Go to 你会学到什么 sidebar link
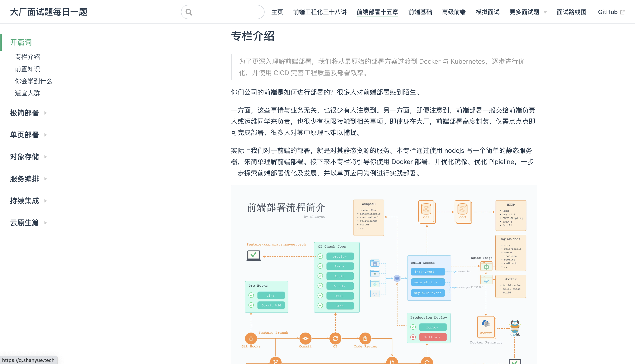The width and height of the screenshot is (635, 364). pyautogui.click(x=34, y=81)
